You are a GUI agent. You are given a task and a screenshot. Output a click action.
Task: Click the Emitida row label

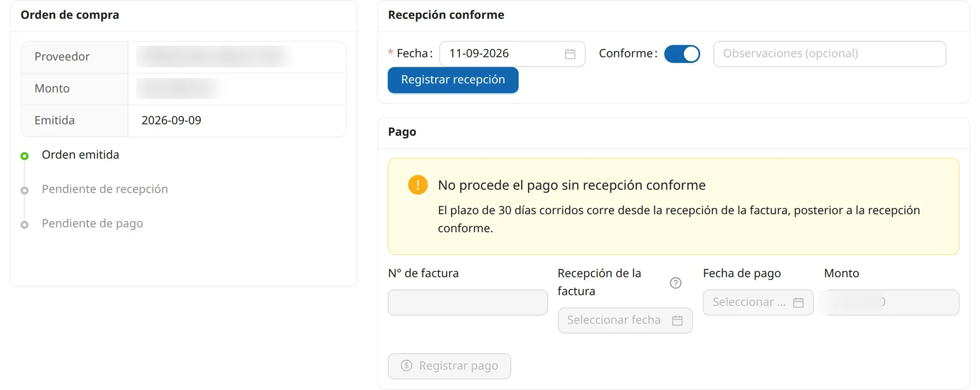[54, 121]
